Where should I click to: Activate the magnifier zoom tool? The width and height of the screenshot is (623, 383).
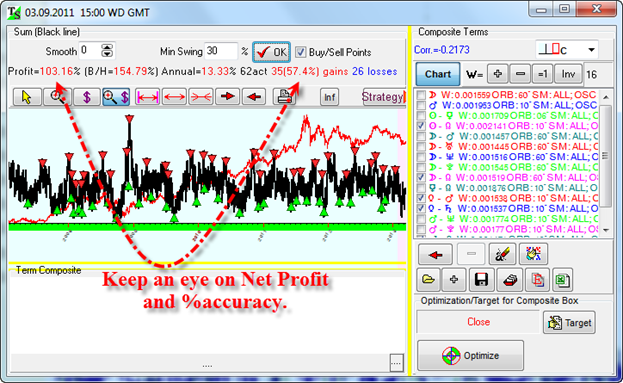coord(57,97)
